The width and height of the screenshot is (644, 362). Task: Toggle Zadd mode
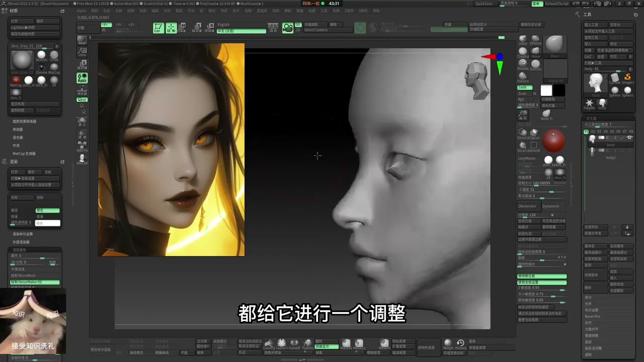click(525, 87)
